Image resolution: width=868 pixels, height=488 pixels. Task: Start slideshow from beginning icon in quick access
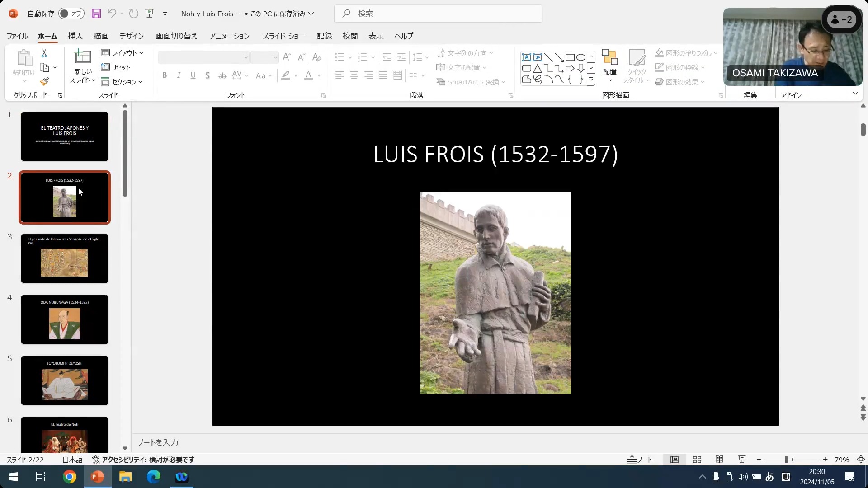pyautogui.click(x=150, y=14)
